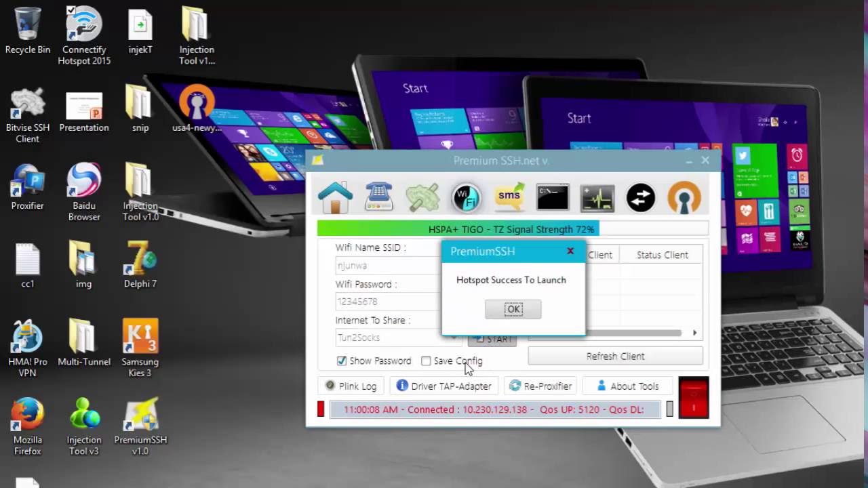The height and width of the screenshot is (488, 868).
Task: Select the Multi-Tunnel folder
Action: click(x=84, y=342)
